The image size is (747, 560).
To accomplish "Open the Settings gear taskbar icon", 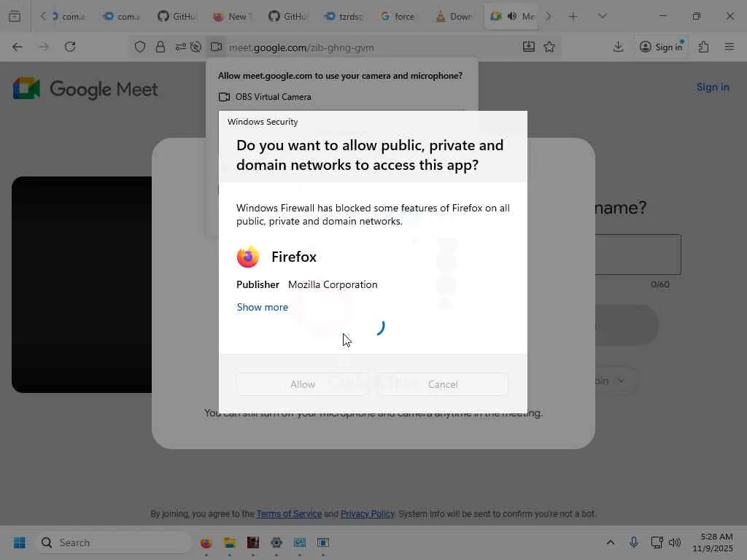I will pyautogui.click(x=276, y=542).
